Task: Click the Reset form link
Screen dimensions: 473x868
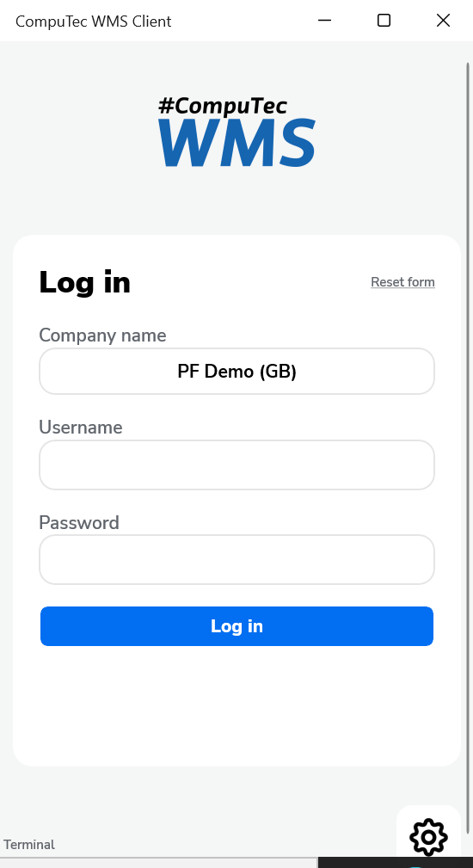Action: tap(402, 282)
